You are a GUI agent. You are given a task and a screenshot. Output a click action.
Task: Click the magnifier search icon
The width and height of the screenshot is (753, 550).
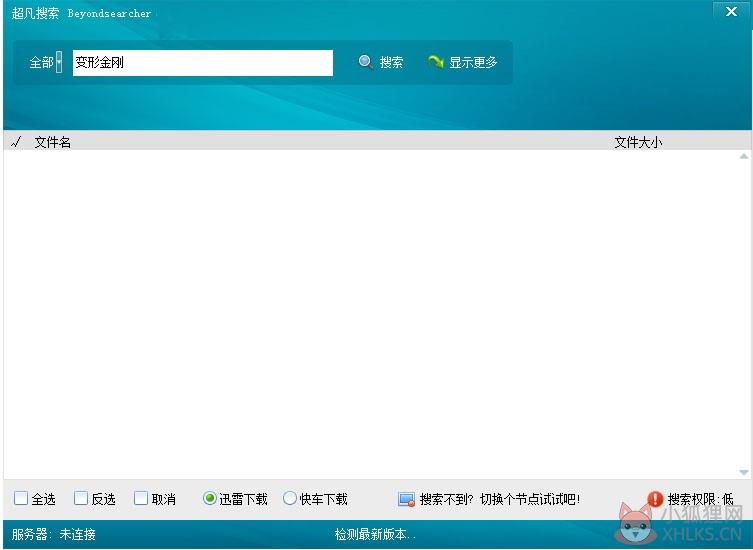(366, 62)
